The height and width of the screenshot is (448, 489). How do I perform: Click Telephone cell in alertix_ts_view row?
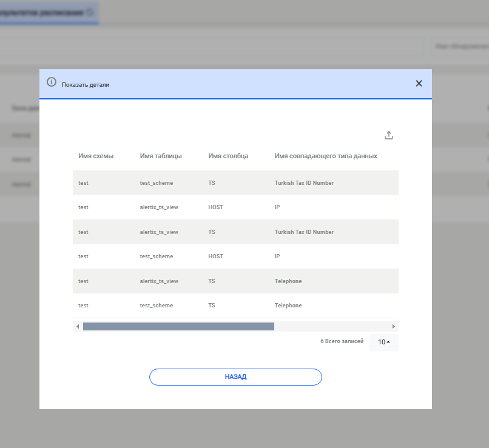288,281
